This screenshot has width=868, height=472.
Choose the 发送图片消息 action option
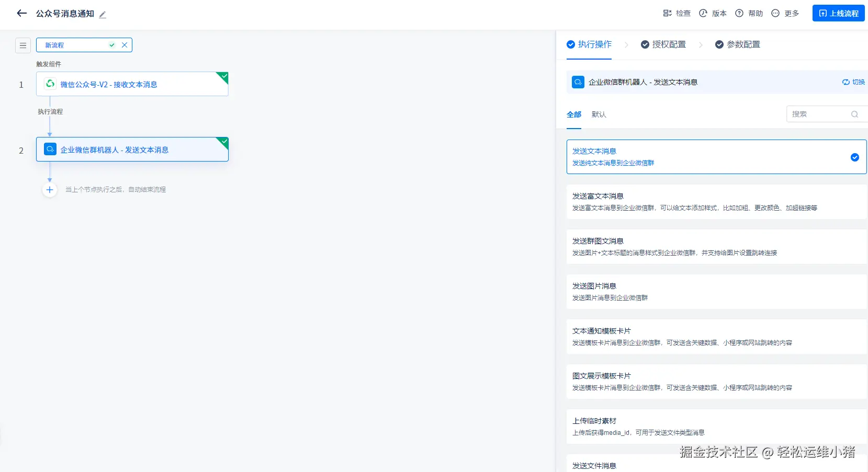(x=716, y=292)
